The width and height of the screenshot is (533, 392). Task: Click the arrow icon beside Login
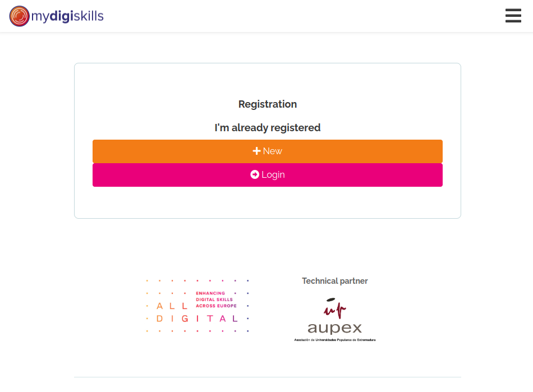pyautogui.click(x=255, y=174)
